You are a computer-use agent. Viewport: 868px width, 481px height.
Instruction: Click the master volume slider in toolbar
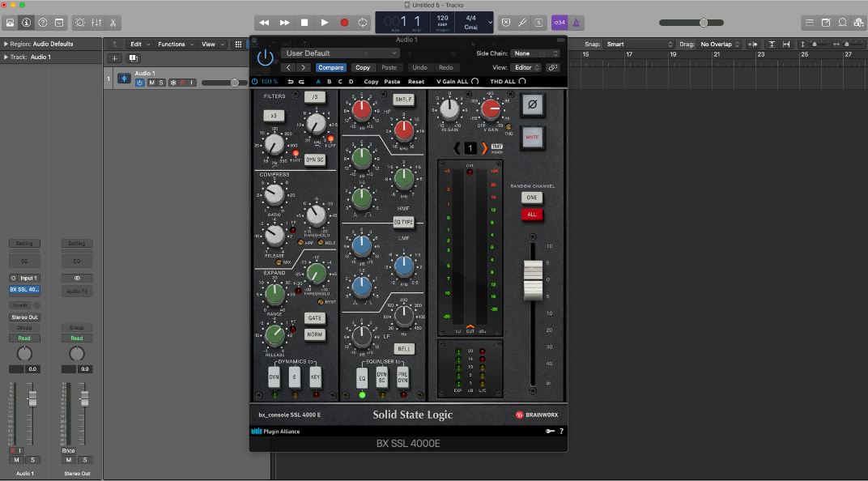tap(691, 23)
